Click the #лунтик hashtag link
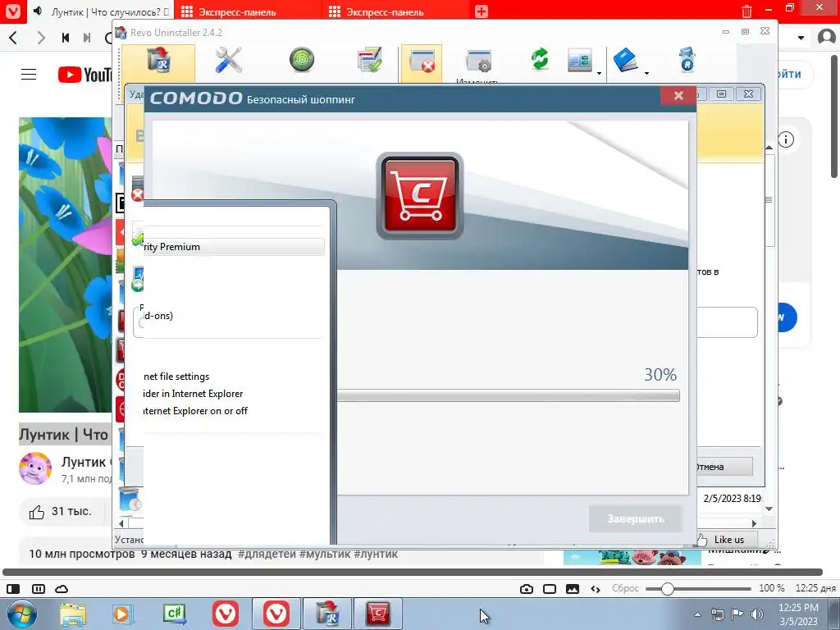This screenshot has width=840, height=630. [x=376, y=554]
